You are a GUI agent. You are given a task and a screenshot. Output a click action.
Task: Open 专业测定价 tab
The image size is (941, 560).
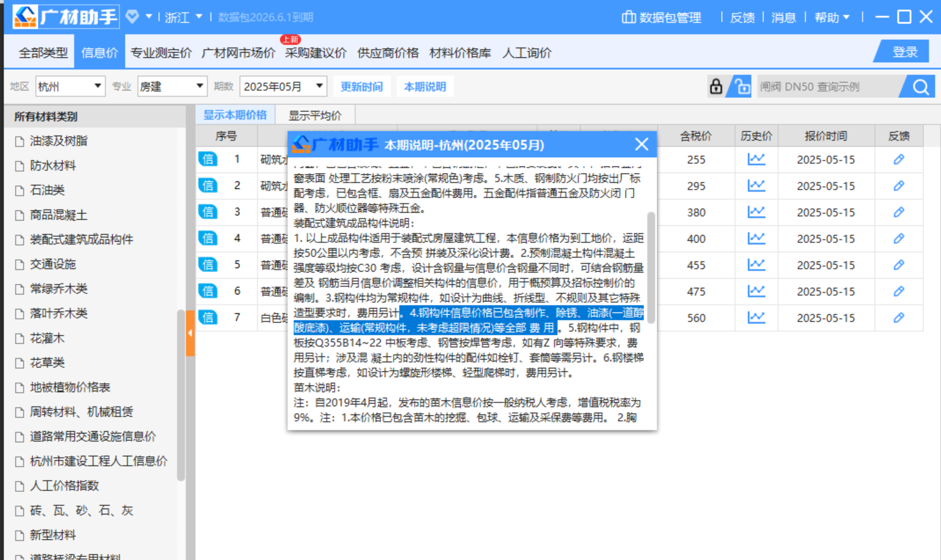161,53
